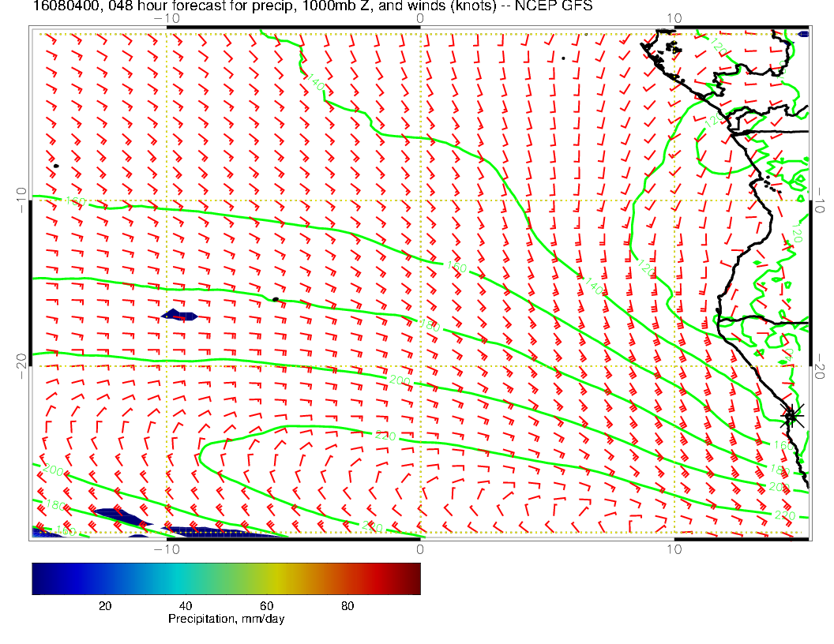Click the '220' contour label on central closed contour
The height and width of the screenshot is (644, 834).
pyautogui.click(x=385, y=436)
